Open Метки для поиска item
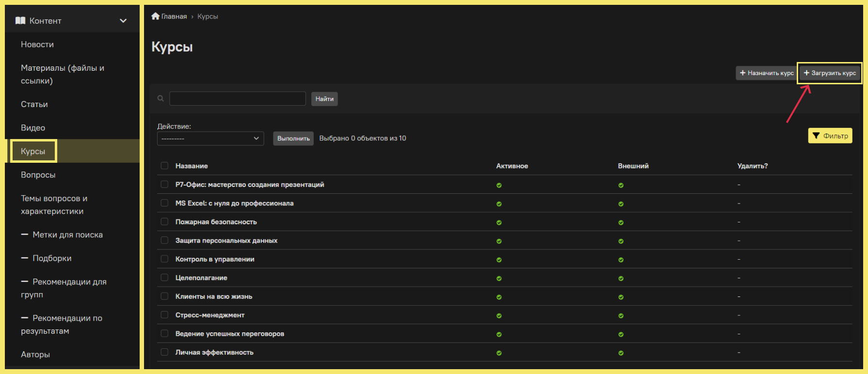Image resolution: width=868 pixels, height=374 pixels. 62,234
